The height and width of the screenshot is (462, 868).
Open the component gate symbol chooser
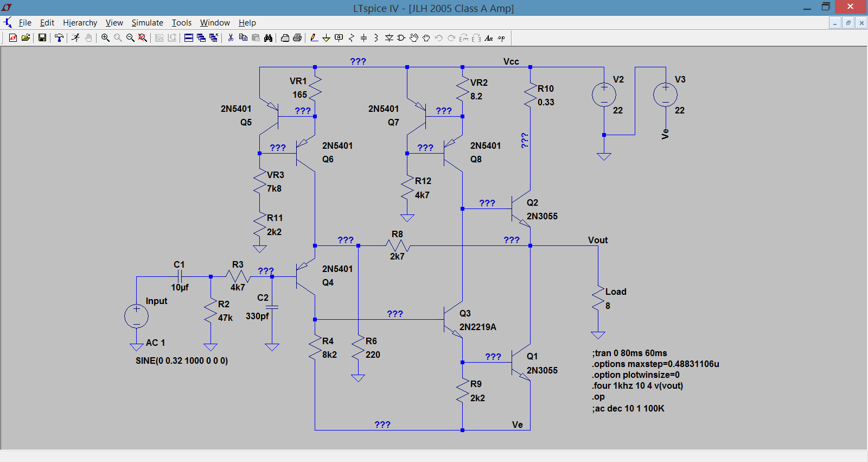coord(401,38)
